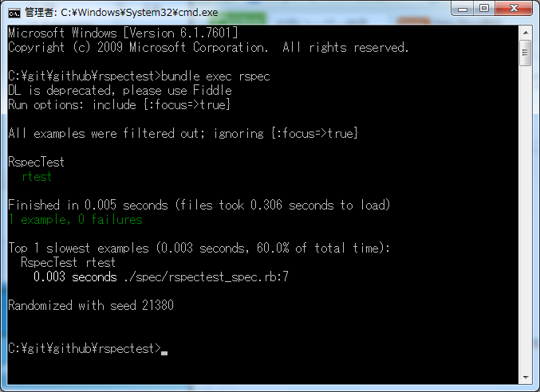This screenshot has height=392, width=540.
Task: Select the green 'rtest' result text
Action: (x=37, y=176)
